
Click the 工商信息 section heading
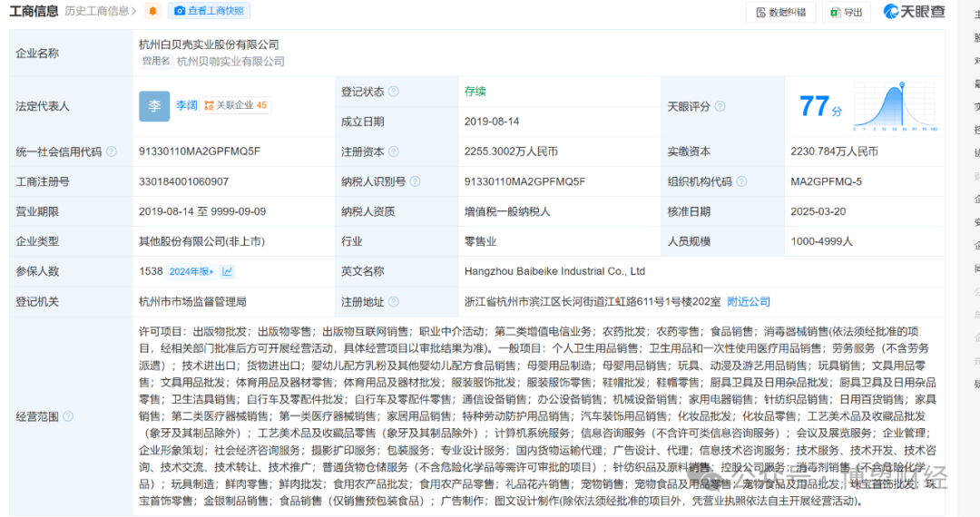34,11
